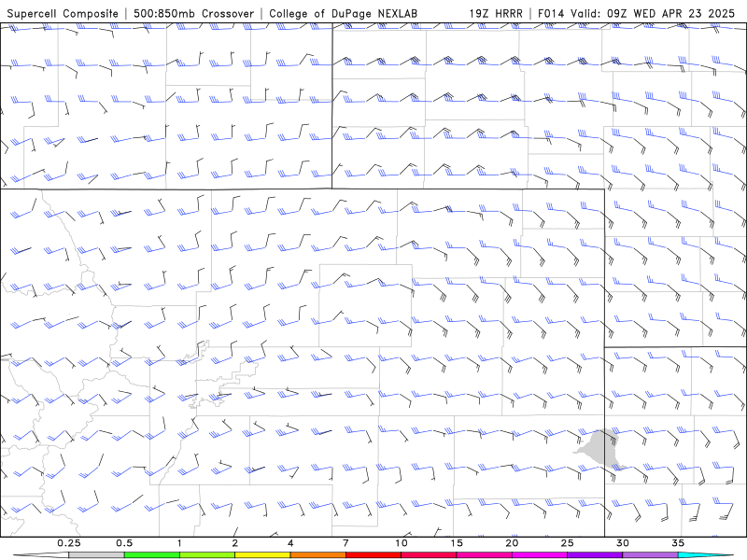Select the bright green color bar segment
747x560 pixels.
click(x=151, y=555)
